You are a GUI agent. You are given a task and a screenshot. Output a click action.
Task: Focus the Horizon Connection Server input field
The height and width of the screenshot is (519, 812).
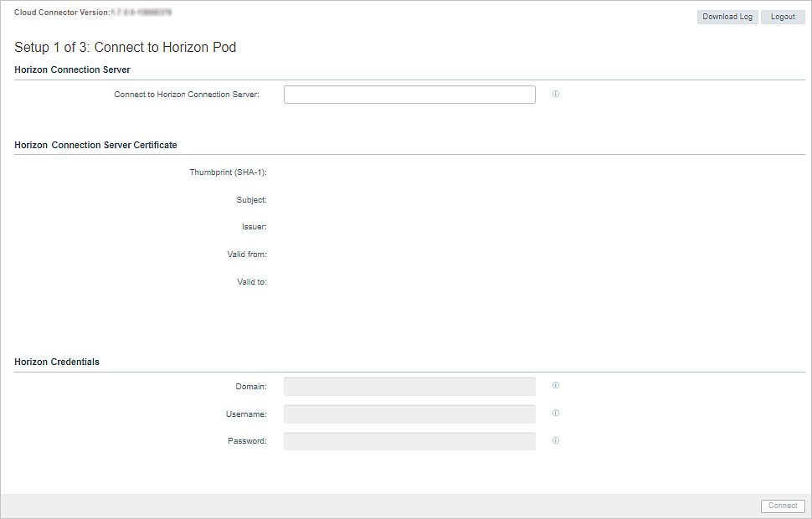point(409,95)
